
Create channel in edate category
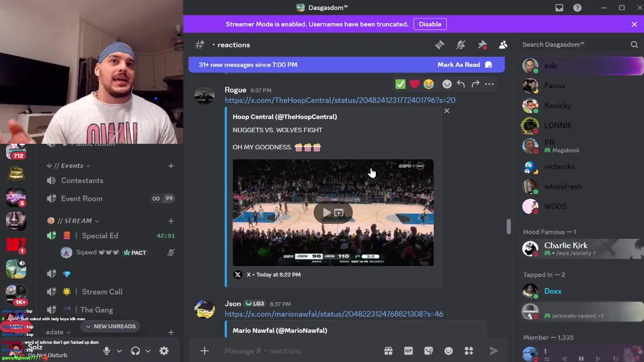click(x=171, y=332)
